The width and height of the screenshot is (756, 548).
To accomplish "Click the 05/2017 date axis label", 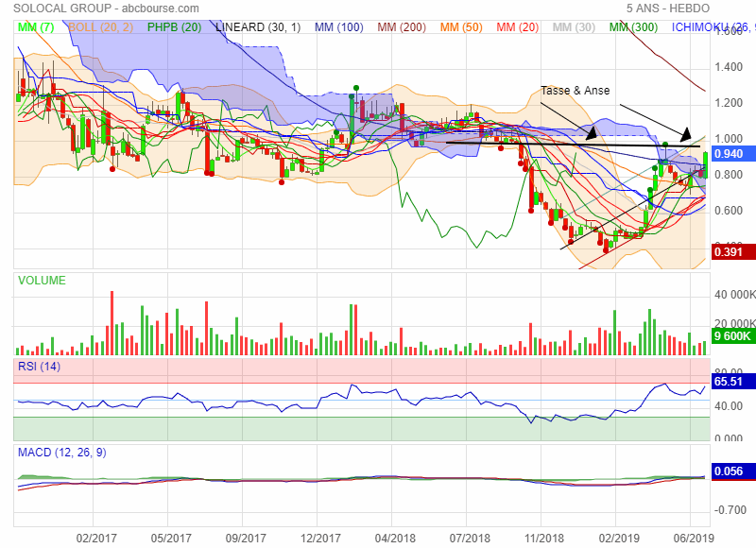I will pos(171,538).
